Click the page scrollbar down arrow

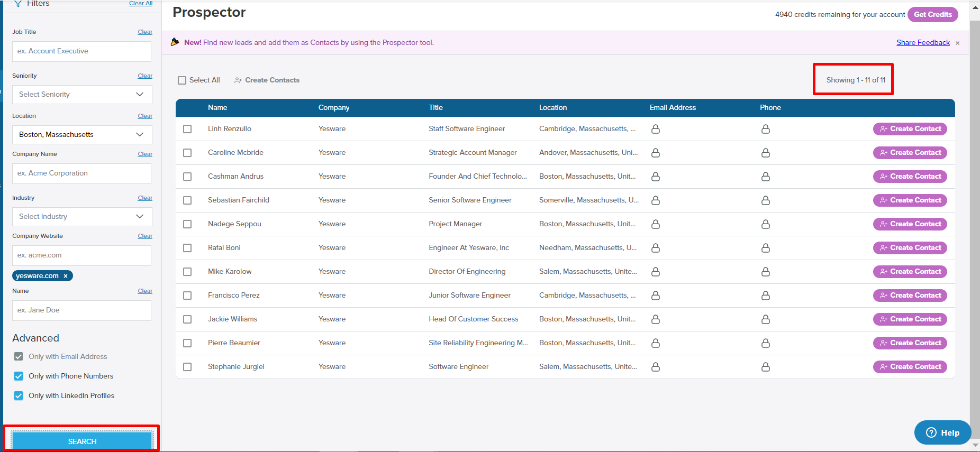[975, 445]
